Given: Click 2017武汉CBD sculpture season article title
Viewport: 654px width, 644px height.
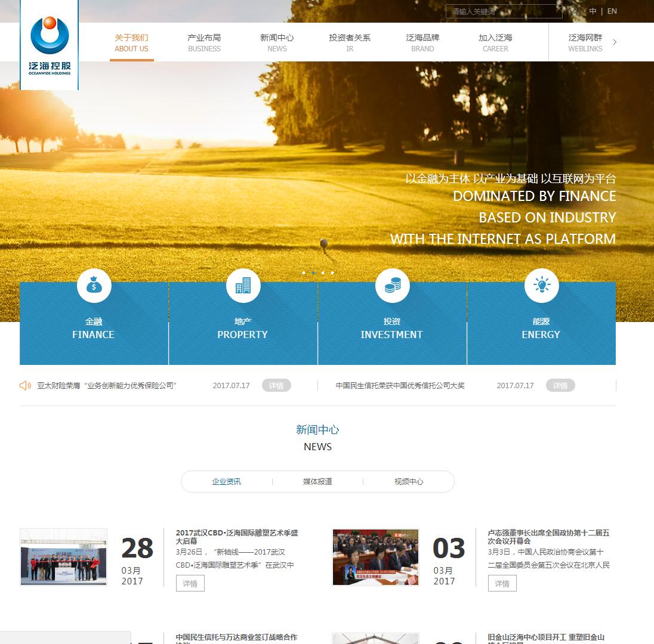Looking at the screenshot, I should pos(237,537).
